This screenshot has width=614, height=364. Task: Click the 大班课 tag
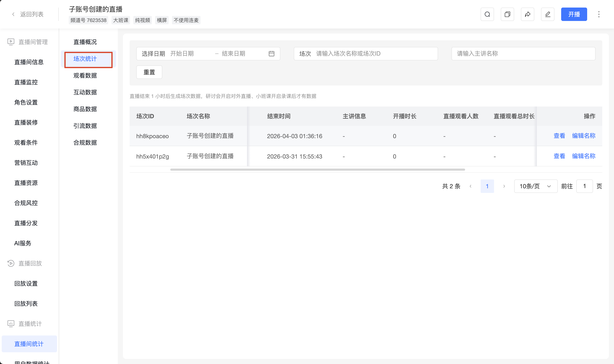click(x=121, y=20)
